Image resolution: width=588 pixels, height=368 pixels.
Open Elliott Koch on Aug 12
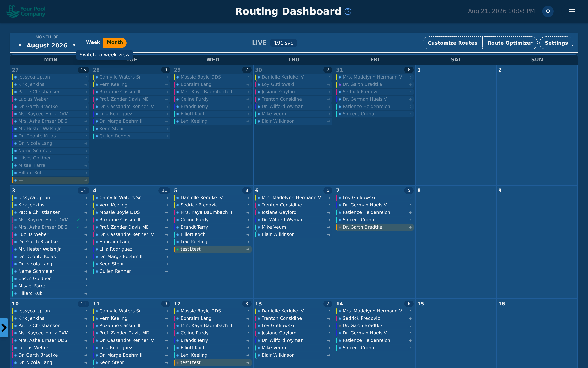tap(213, 348)
